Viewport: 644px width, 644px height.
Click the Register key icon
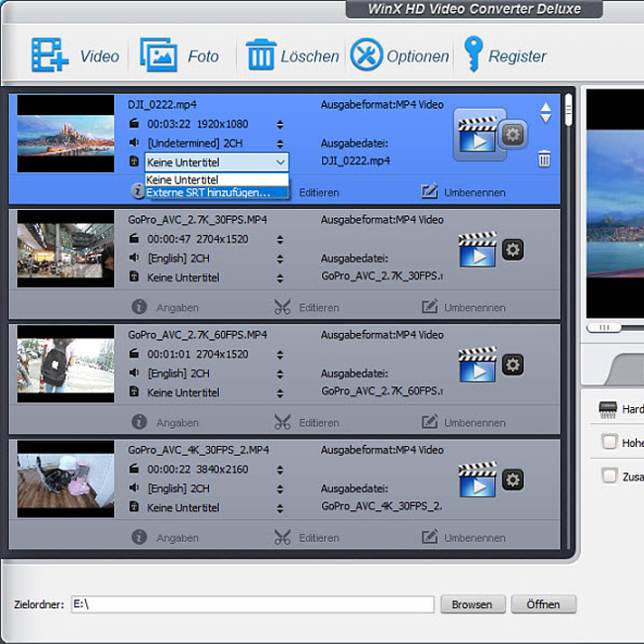pyautogui.click(x=473, y=54)
